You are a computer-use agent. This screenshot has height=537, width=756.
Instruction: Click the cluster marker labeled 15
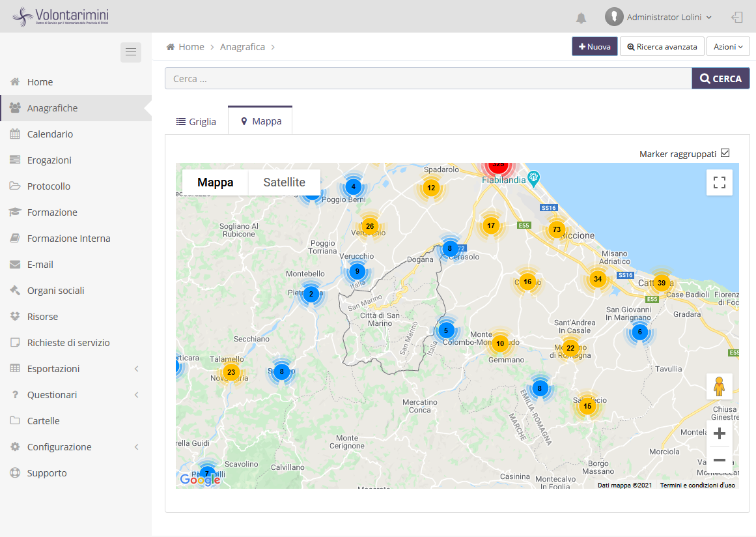587,406
